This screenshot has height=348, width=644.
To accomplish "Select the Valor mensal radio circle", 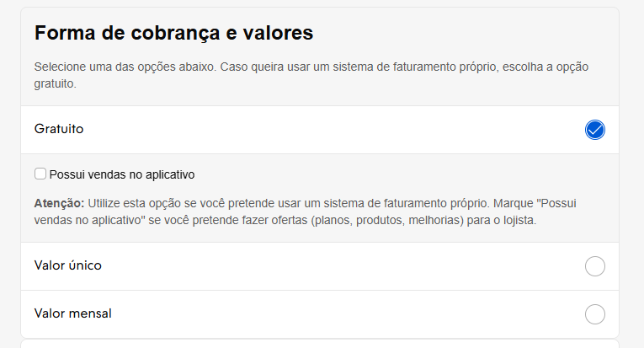I will pos(594,314).
